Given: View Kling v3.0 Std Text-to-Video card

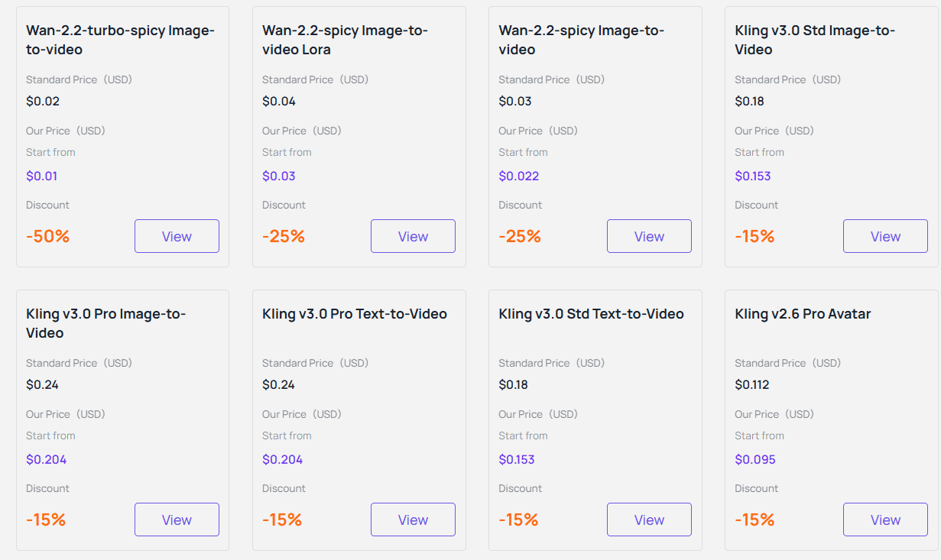Looking at the screenshot, I should pyautogui.click(x=649, y=520).
